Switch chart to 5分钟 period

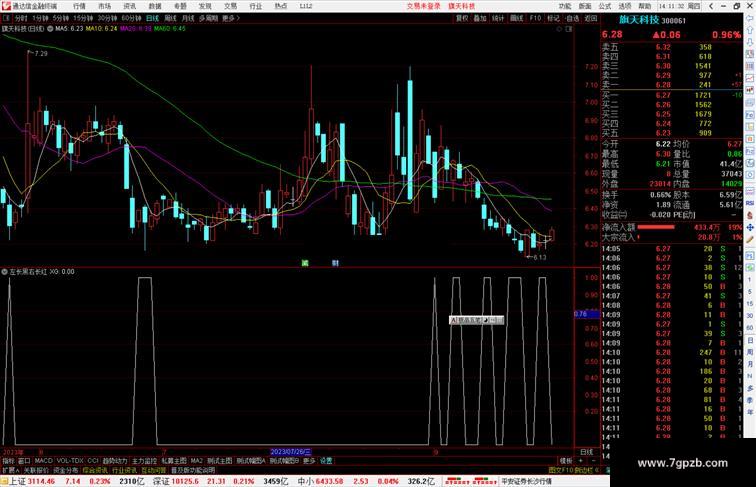[x=61, y=18]
